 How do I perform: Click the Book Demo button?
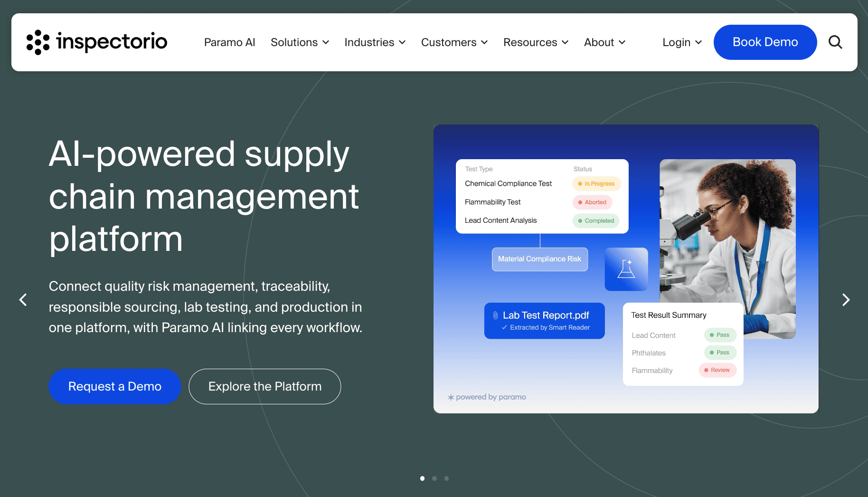(765, 42)
